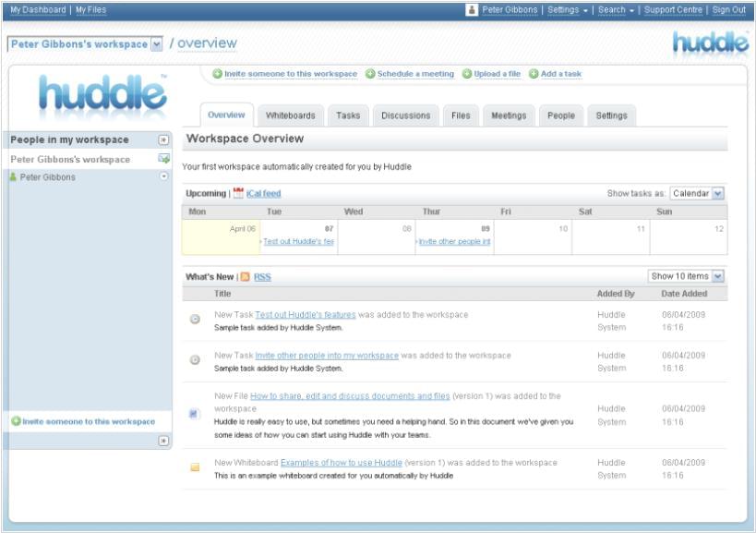Image resolution: width=756 pixels, height=533 pixels.
Task: Click the overview breadcrumb heading
Action: [x=208, y=43]
